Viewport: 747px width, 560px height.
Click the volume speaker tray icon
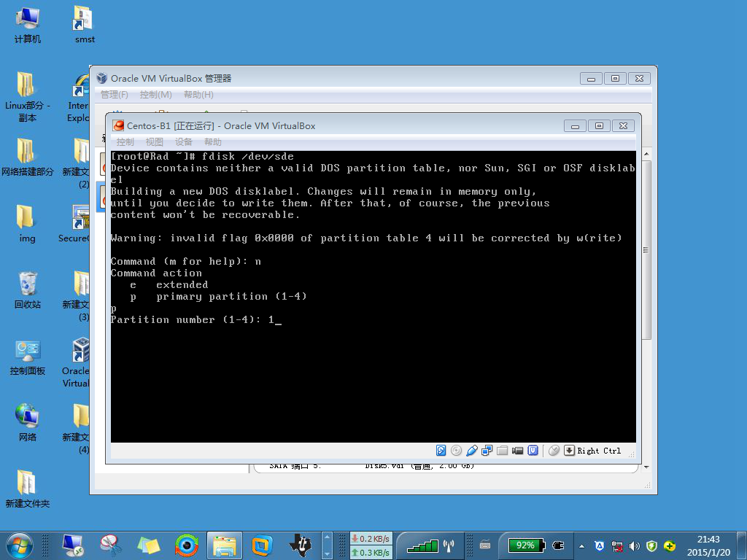point(634,546)
